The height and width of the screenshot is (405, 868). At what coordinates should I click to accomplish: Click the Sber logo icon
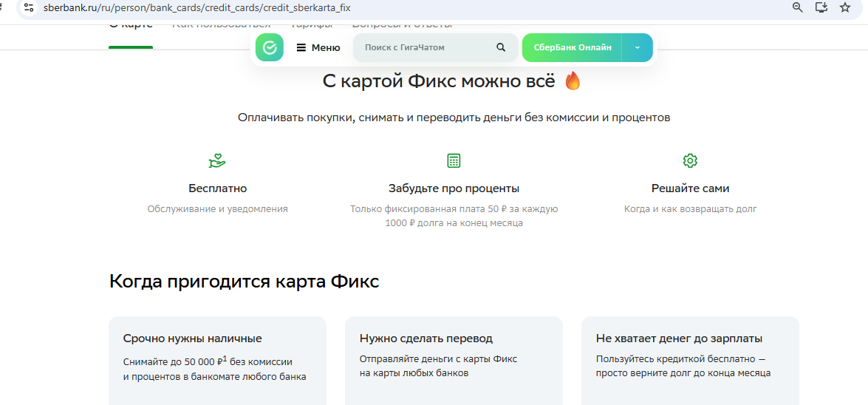270,47
